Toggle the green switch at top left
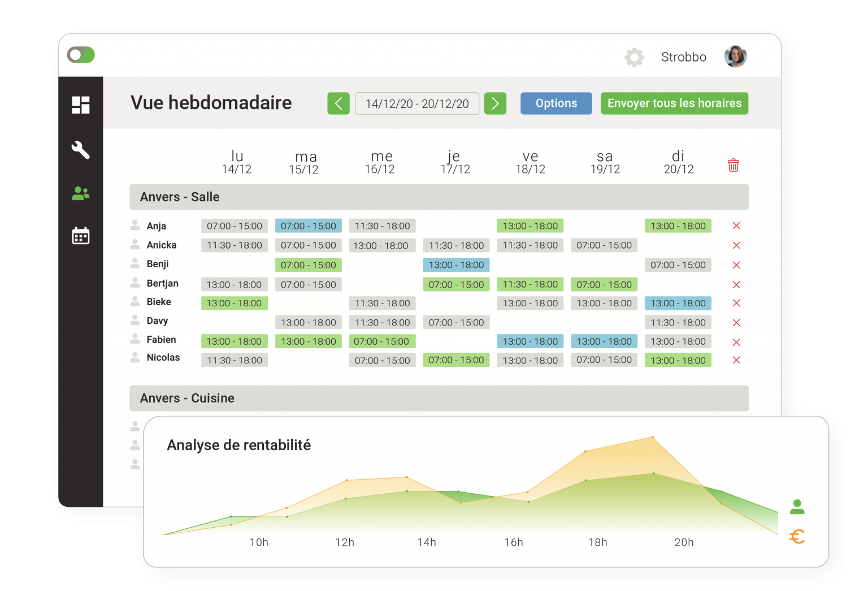This screenshot has height=591, width=868. [81, 55]
